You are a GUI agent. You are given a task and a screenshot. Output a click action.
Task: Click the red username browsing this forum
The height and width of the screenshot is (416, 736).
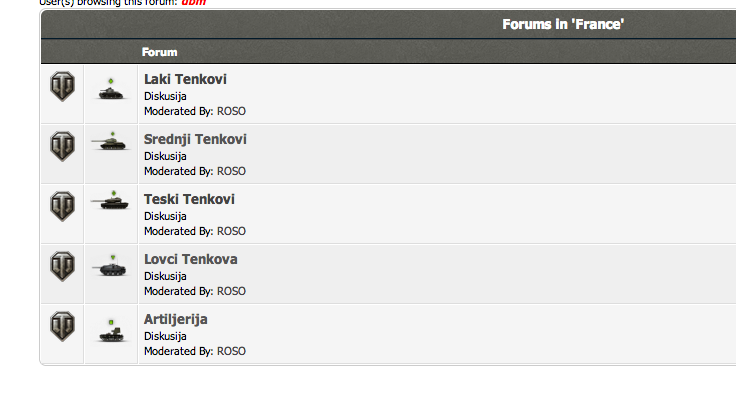point(193,2)
